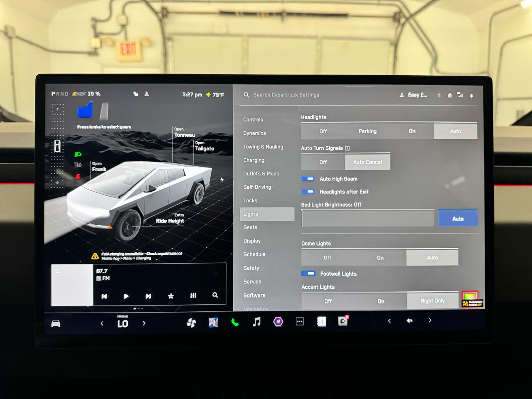Open the purple hexagon app icon
Viewport: 532px width, 399px height.
click(x=278, y=322)
